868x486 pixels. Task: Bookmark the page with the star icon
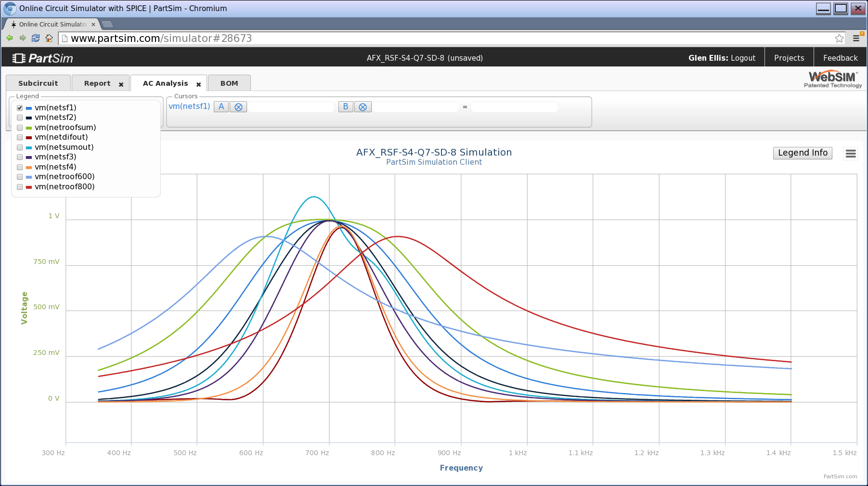coord(839,38)
